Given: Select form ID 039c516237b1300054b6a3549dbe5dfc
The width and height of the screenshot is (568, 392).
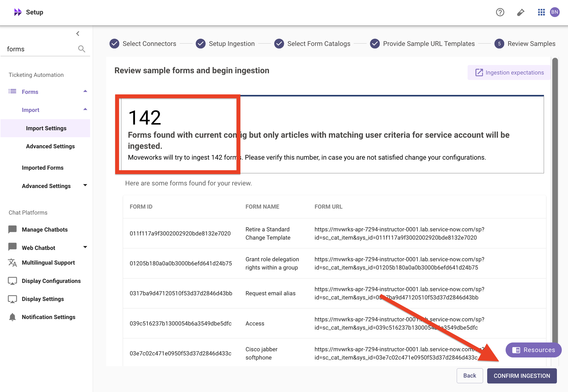Looking at the screenshot, I should tap(180, 323).
